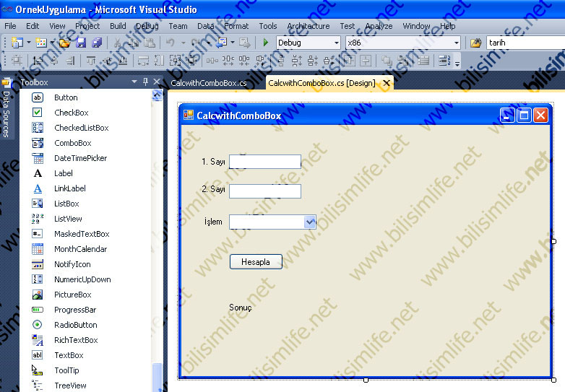Click the Add New Item toolbar icon
Screen dimensions: 565x392
click(40, 43)
